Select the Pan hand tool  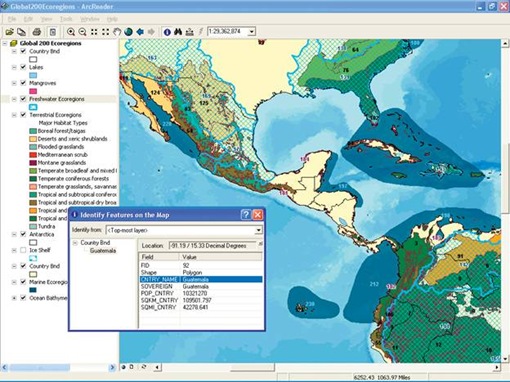(x=117, y=32)
